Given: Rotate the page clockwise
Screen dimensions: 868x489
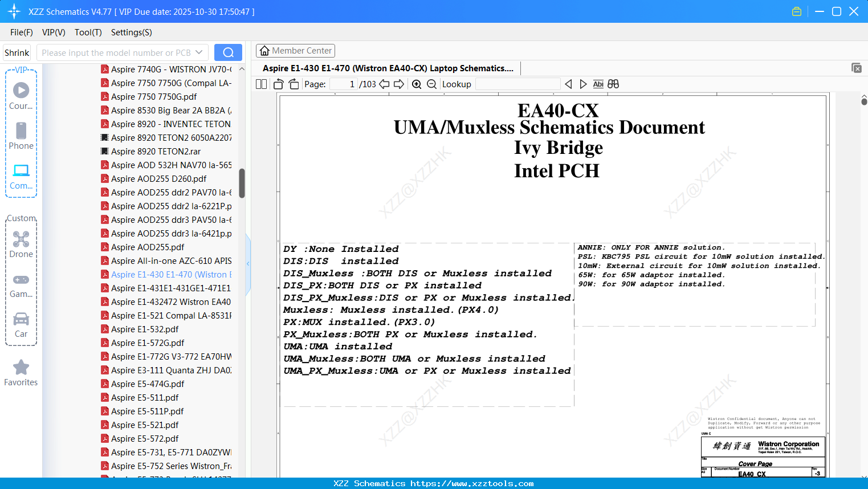Looking at the screenshot, I should pyautogui.click(x=294, y=84).
